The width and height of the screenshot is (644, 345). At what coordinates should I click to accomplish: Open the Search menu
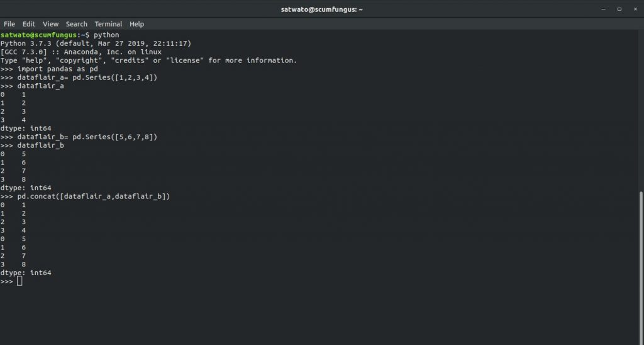76,24
